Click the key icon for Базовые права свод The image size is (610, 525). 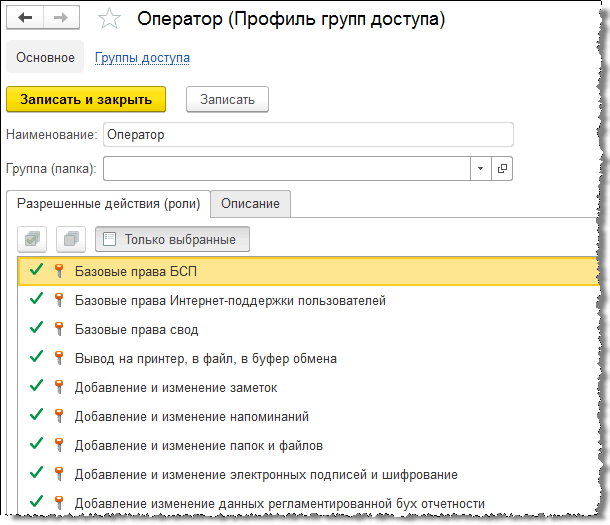click(x=58, y=329)
